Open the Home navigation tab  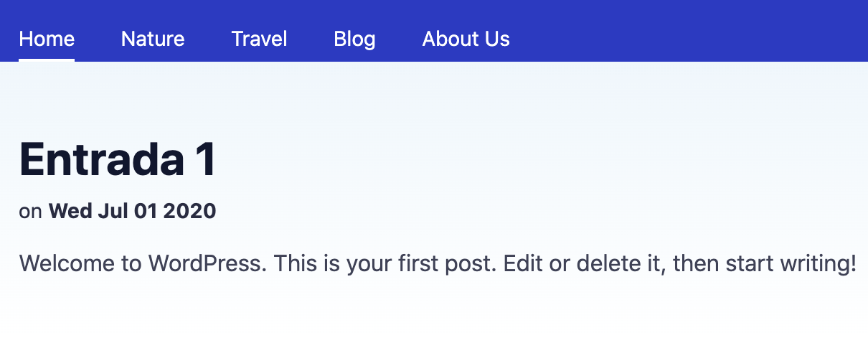pos(47,39)
